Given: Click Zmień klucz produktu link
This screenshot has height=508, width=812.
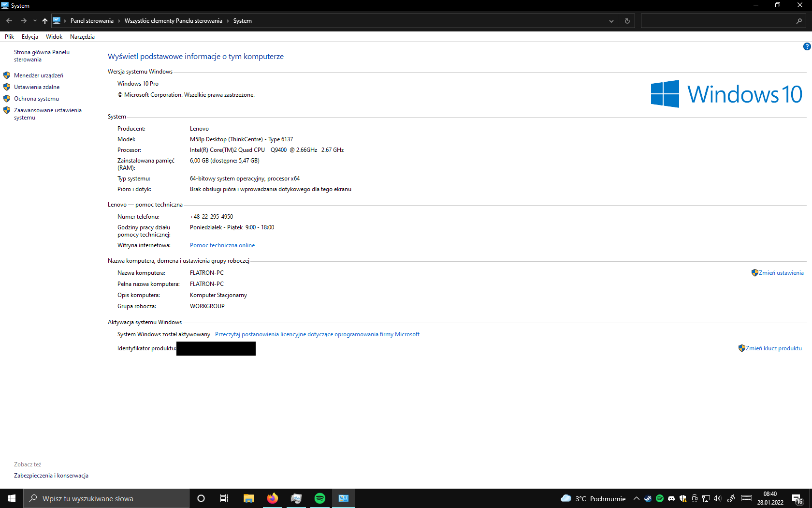Looking at the screenshot, I should [773, 348].
